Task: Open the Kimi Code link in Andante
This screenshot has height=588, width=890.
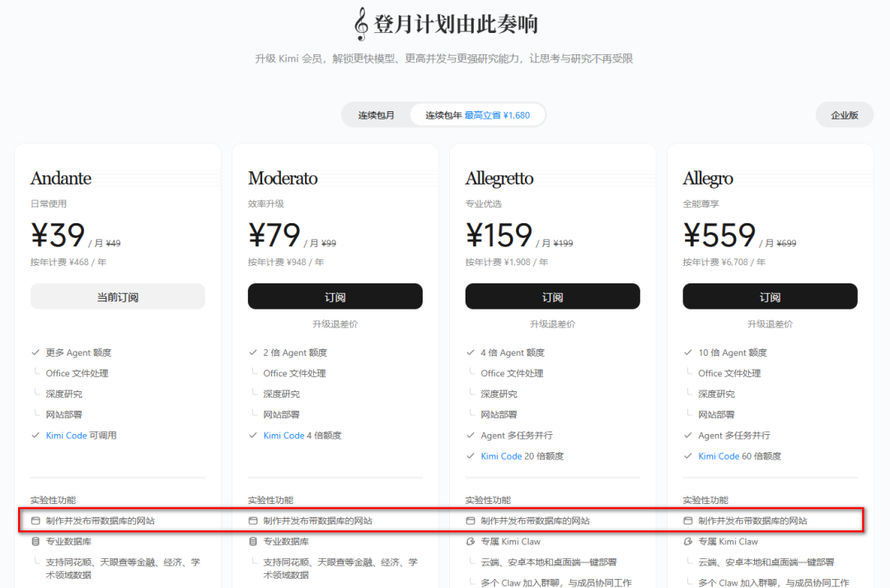Action: pos(67,436)
